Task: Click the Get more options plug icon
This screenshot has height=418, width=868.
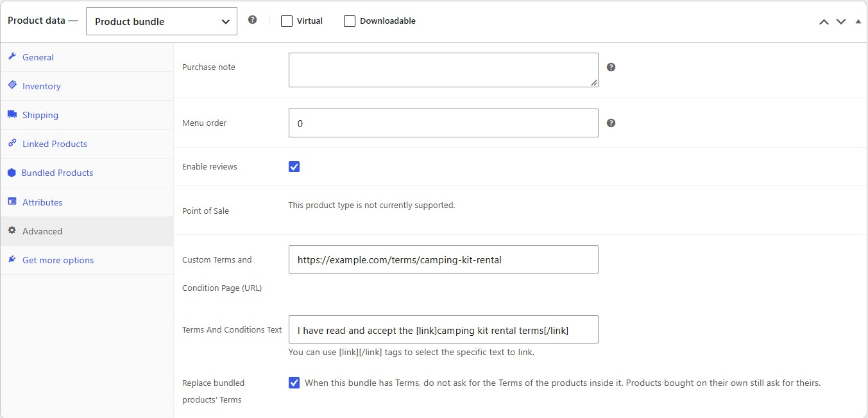Action: coord(12,259)
